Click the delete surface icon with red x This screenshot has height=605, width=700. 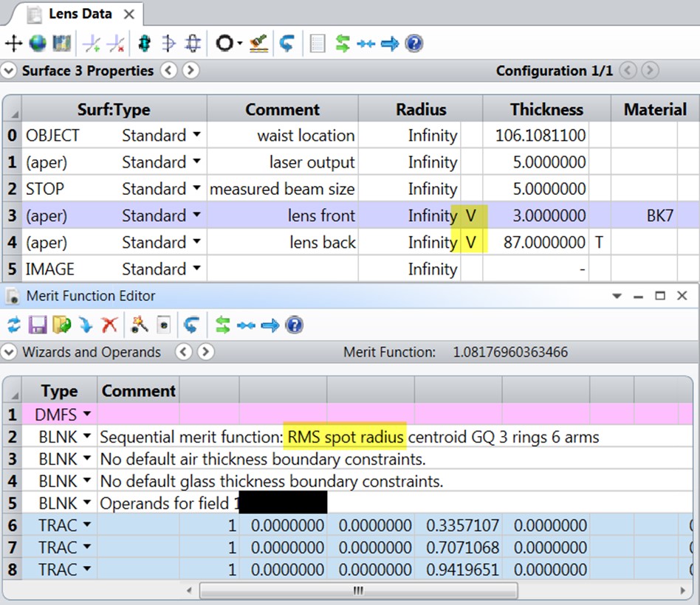(116, 44)
